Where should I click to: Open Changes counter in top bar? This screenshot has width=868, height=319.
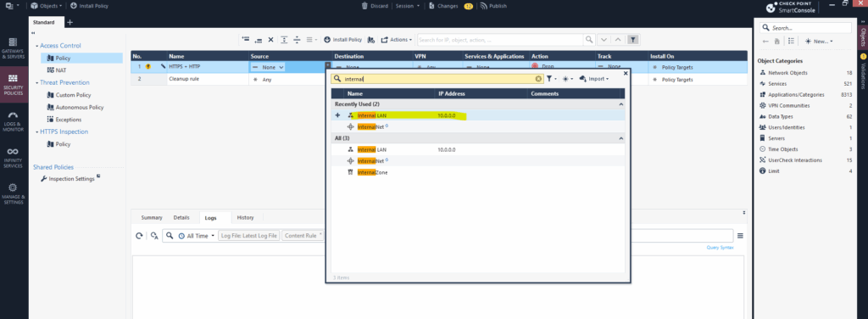click(x=451, y=6)
